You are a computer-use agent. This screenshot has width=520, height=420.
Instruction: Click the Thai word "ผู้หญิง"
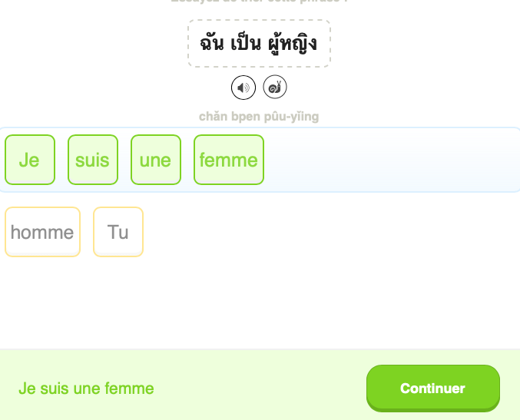pyautogui.click(x=293, y=43)
